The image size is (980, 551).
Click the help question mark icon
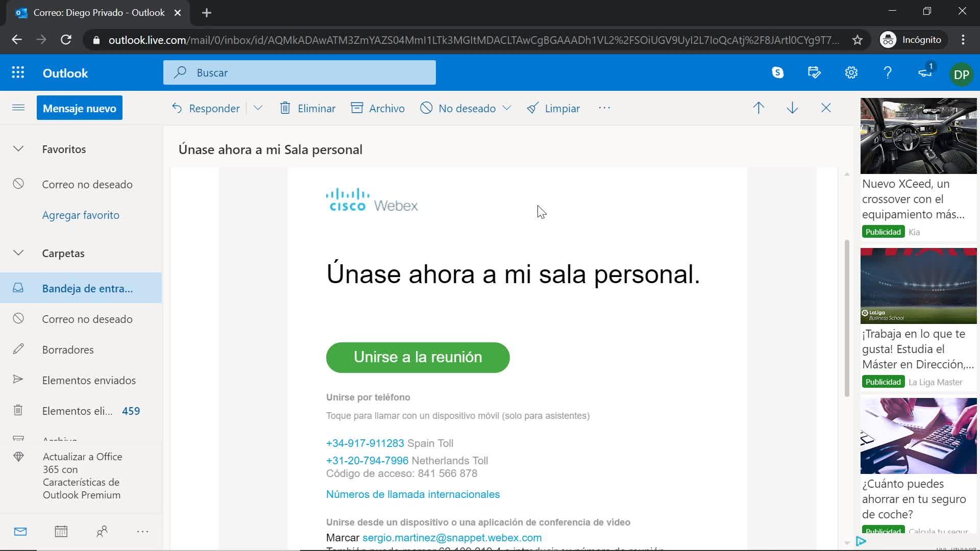click(888, 73)
